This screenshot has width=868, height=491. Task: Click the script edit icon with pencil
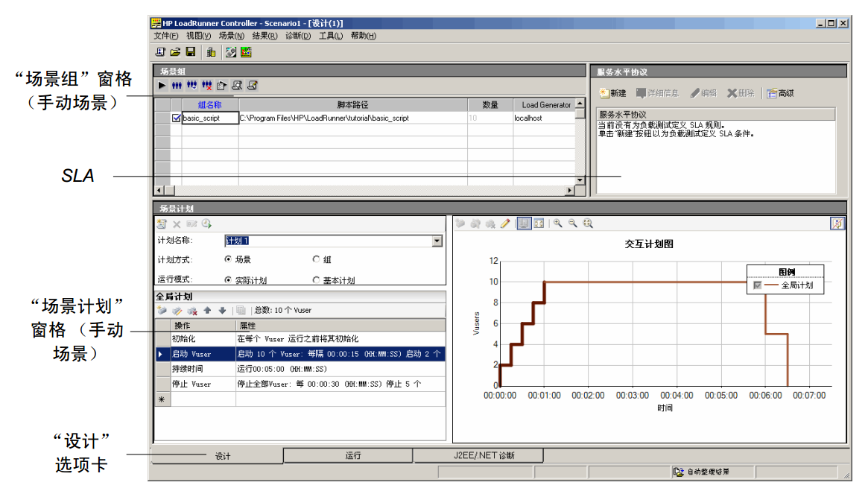tap(253, 85)
